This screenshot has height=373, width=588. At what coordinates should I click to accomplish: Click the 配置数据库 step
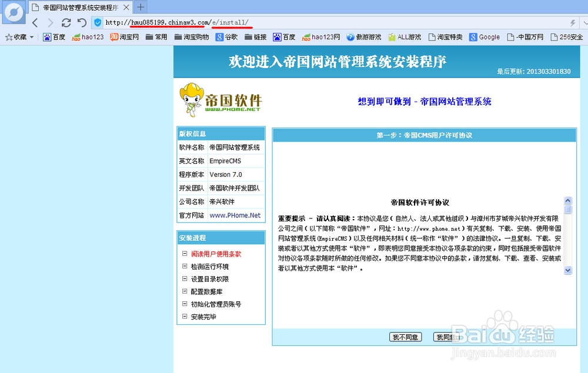tap(206, 292)
